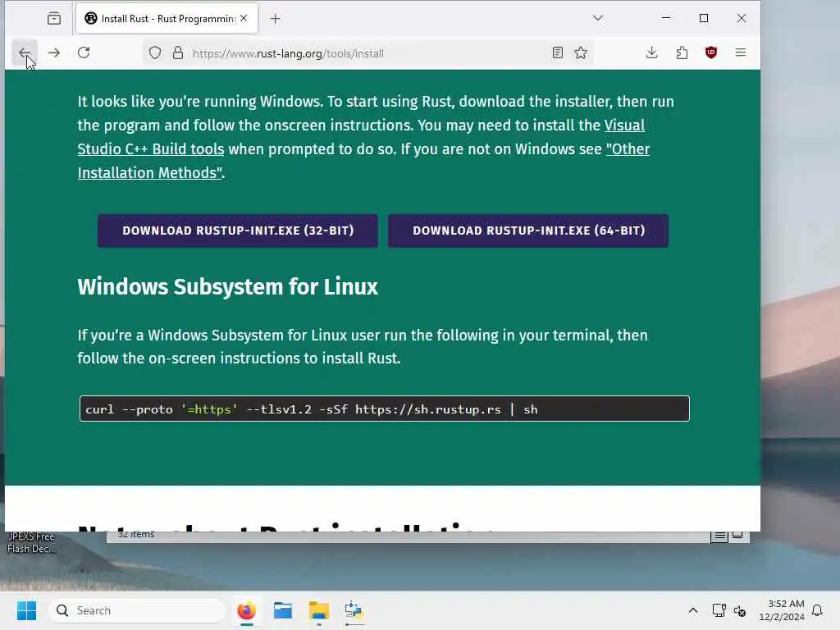Open the extensions puzzle-piece menu
Image resolution: width=840 pixels, height=630 pixels.
(x=682, y=52)
